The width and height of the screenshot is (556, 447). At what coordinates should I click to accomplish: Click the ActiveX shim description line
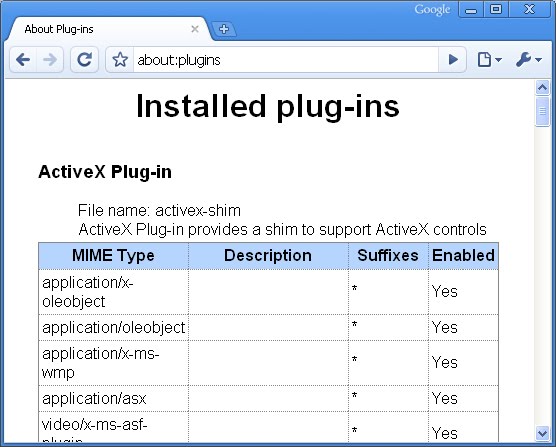tap(282, 229)
